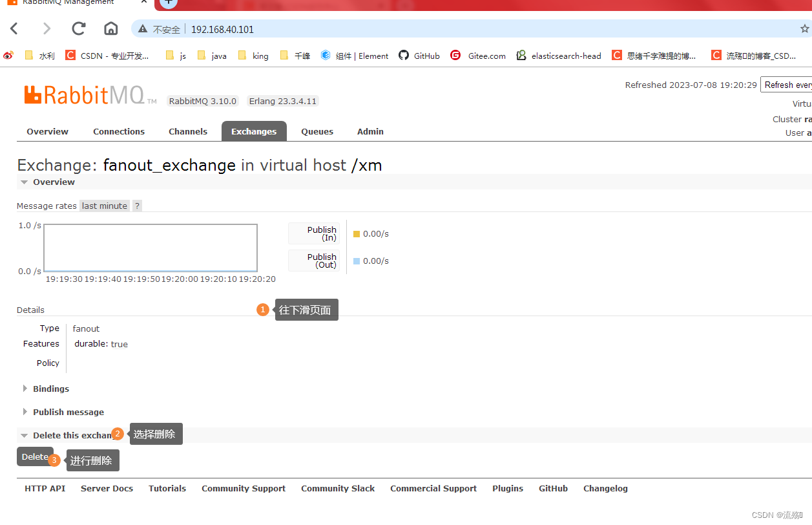
Task: Open the elasticsearch-head bookmark
Action: pyautogui.click(x=558, y=56)
